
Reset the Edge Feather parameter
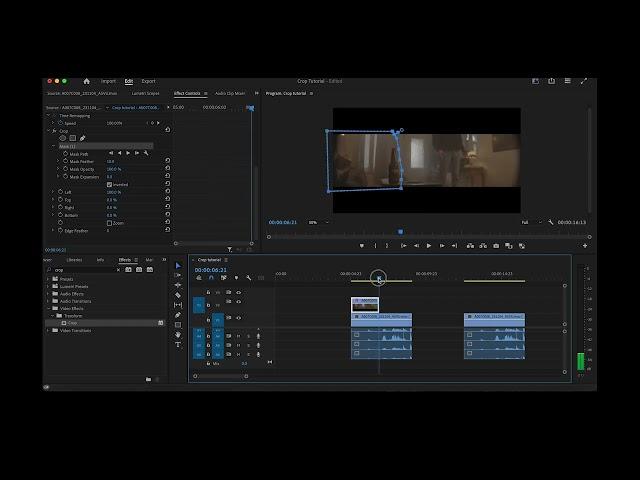click(x=167, y=230)
